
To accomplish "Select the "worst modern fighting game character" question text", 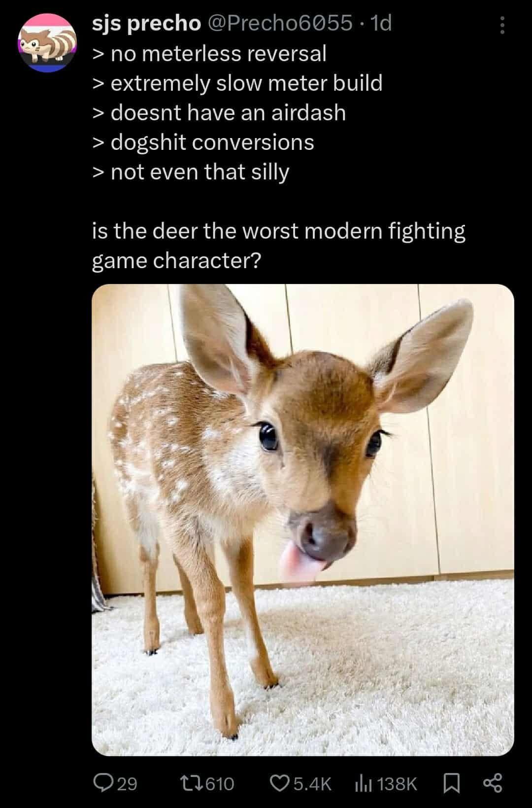I will (x=278, y=246).
